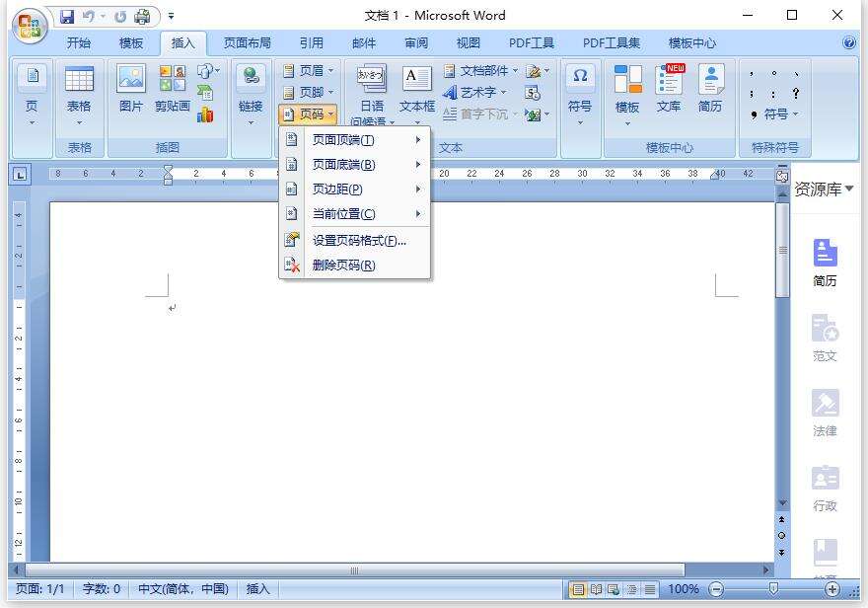Open the 符号 symbol dropdown
The width and height of the screenshot is (868, 608).
580,95
